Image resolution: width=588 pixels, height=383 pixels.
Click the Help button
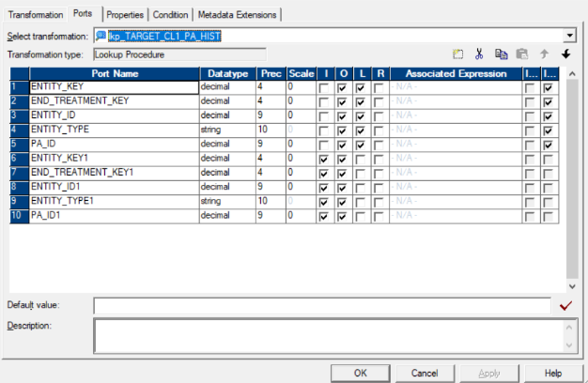(553, 374)
